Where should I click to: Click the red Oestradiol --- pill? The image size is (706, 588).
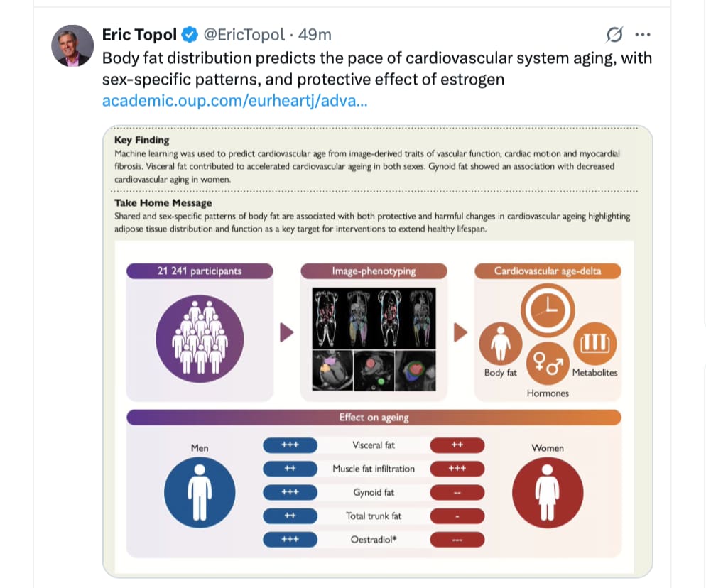point(457,540)
